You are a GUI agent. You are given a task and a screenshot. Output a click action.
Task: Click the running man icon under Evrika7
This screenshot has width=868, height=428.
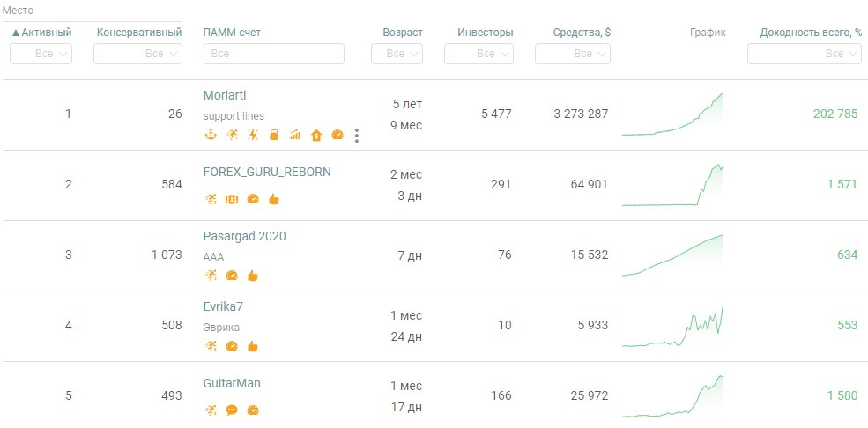[x=210, y=346]
